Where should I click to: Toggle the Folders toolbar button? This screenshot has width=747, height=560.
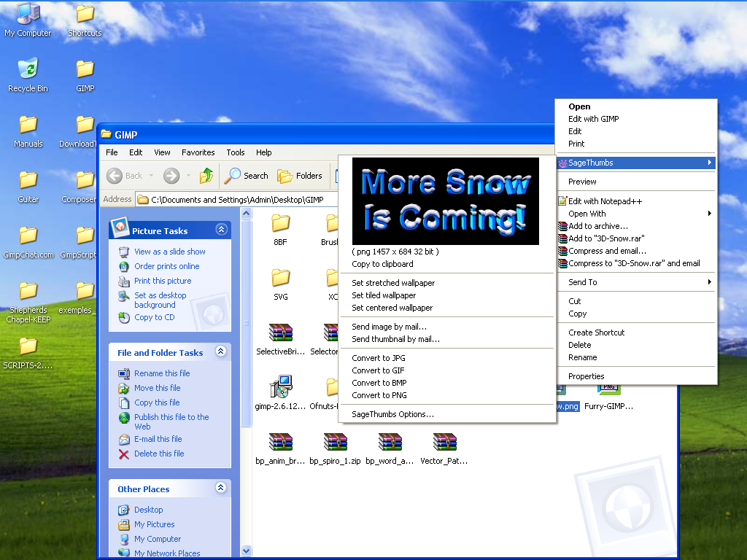pos(300,176)
